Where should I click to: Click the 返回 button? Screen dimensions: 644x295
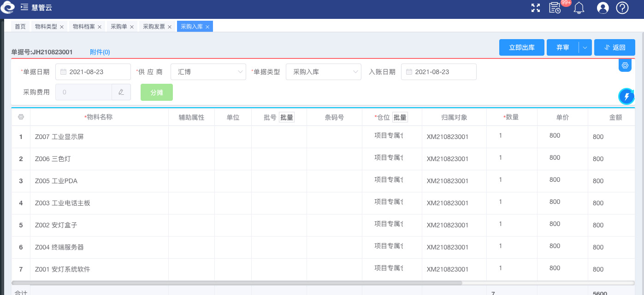pos(614,47)
